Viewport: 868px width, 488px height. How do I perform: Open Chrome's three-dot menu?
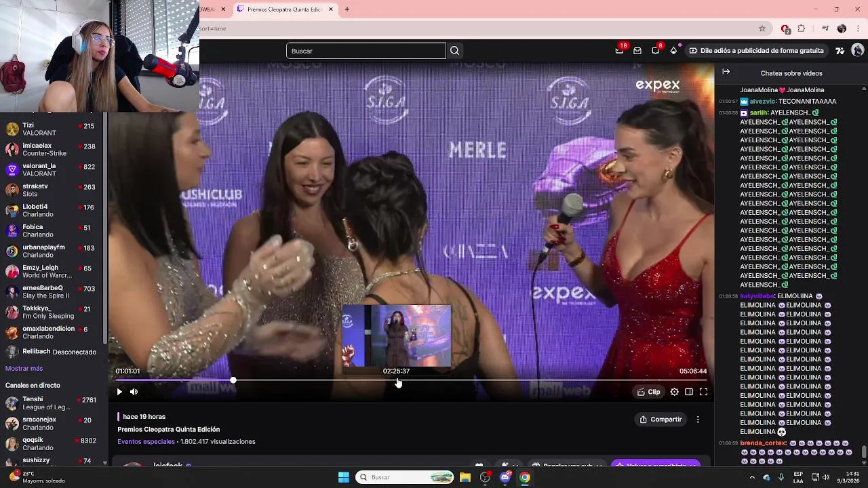(858, 28)
